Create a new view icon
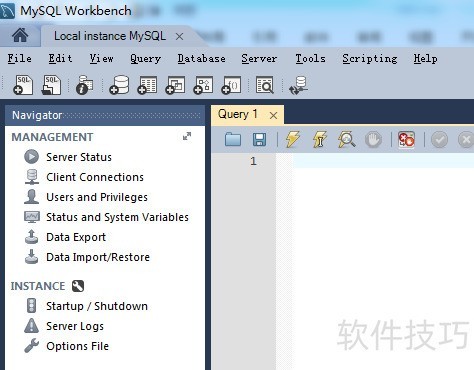 175,85
